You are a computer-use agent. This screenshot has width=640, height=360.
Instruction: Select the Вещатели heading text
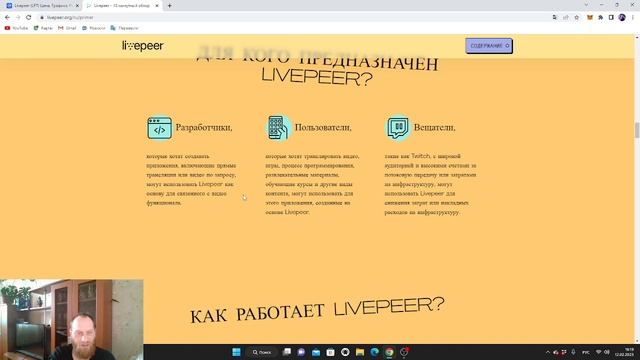(x=435, y=127)
